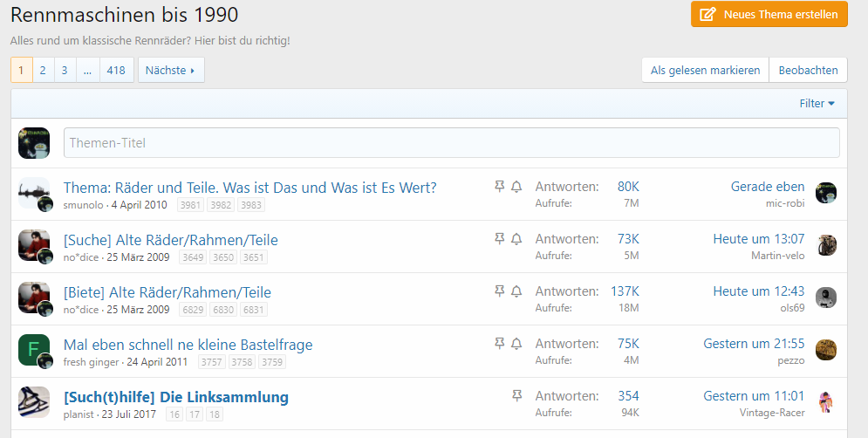The image size is (868, 438).
Task: Click pin icon on Linksammlung thread
Action: point(516,396)
